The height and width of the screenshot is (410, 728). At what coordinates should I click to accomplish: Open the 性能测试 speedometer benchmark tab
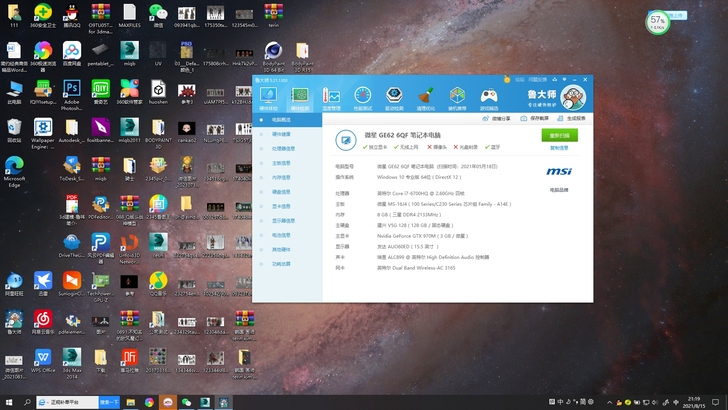point(363,98)
